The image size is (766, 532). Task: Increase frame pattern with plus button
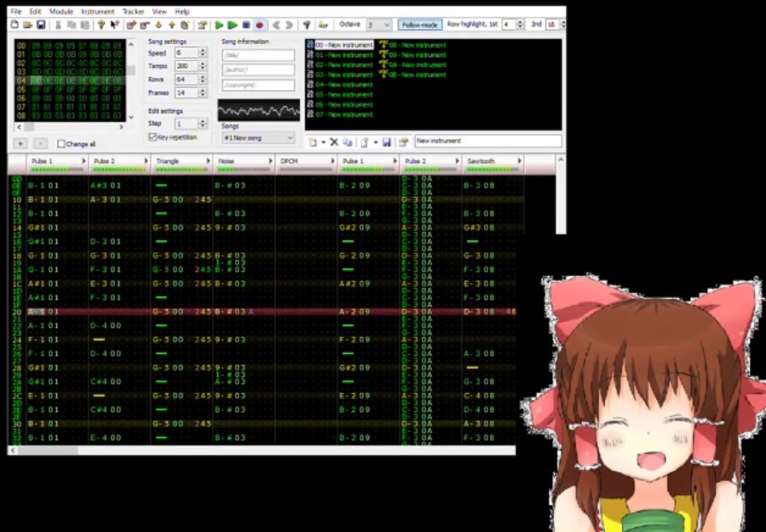tap(21, 143)
